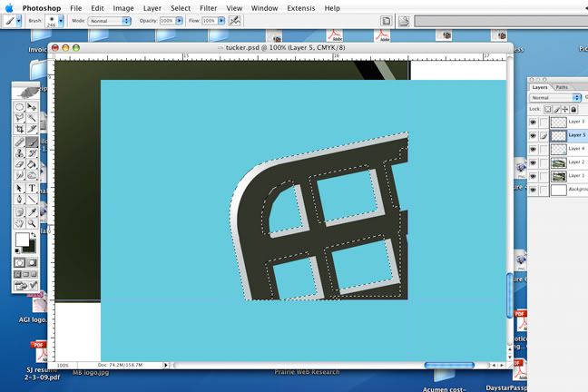Image resolution: width=588 pixels, height=392 pixels.
Task: Open the Select menu
Action: coord(181,8)
